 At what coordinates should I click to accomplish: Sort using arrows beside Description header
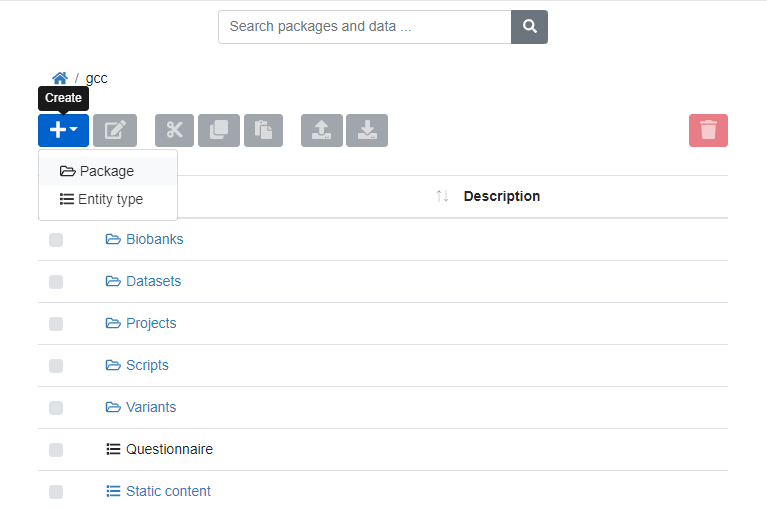(x=442, y=197)
